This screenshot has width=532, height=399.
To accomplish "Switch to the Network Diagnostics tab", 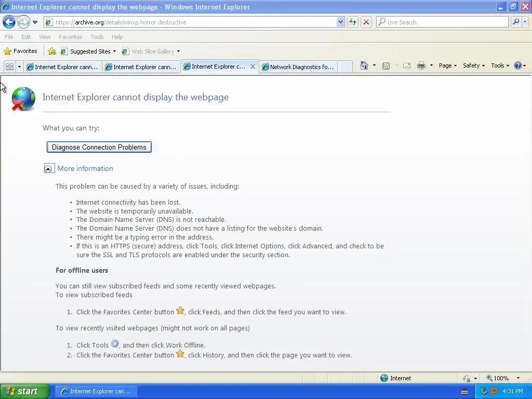I will (299, 67).
